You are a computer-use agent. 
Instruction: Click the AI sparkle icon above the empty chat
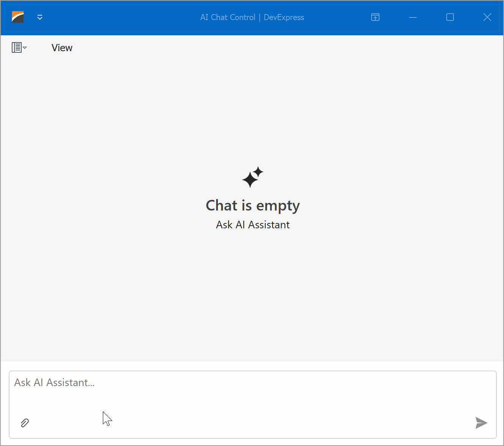[252, 177]
